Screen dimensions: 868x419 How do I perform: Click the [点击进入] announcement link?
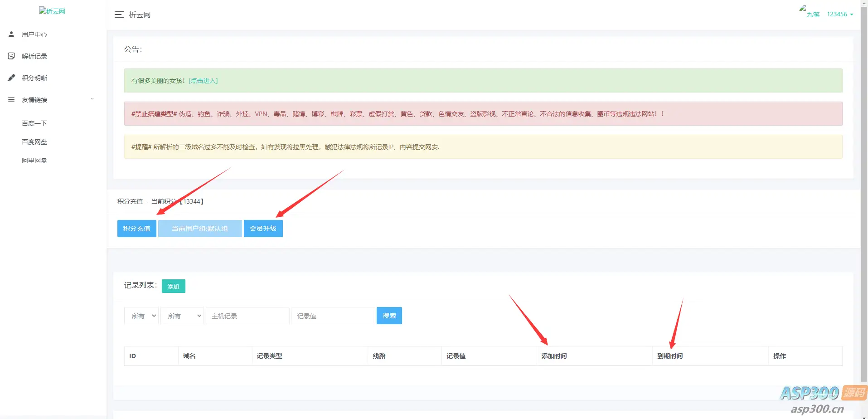click(x=203, y=81)
